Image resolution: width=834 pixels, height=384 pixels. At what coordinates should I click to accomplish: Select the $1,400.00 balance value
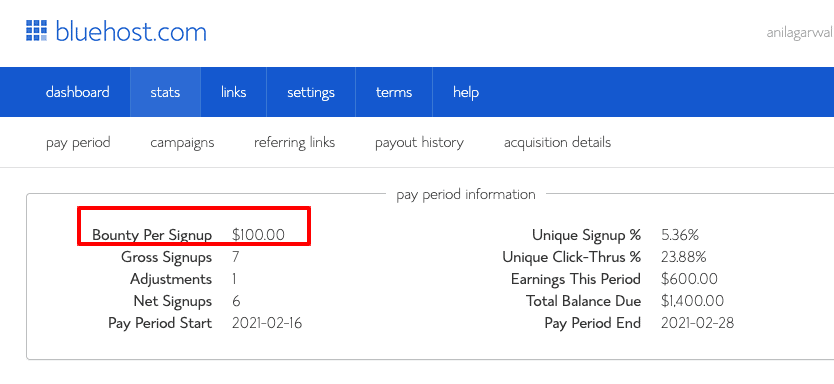(692, 301)
